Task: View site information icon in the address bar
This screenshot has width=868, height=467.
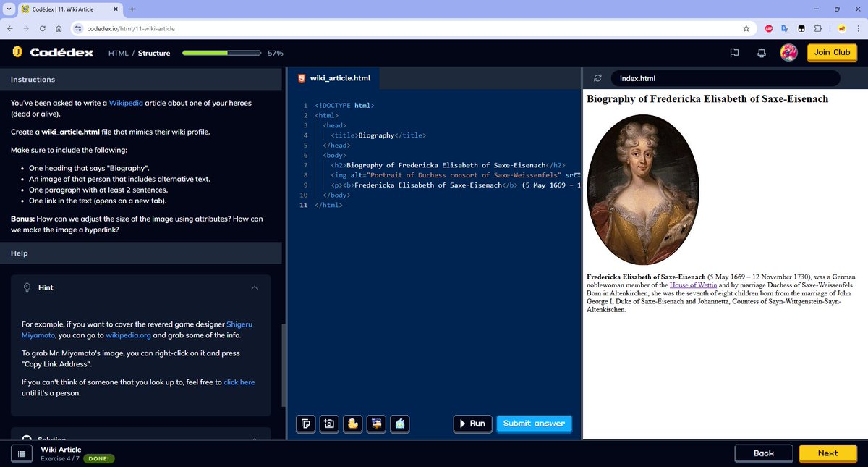Action: pos(79,28)
